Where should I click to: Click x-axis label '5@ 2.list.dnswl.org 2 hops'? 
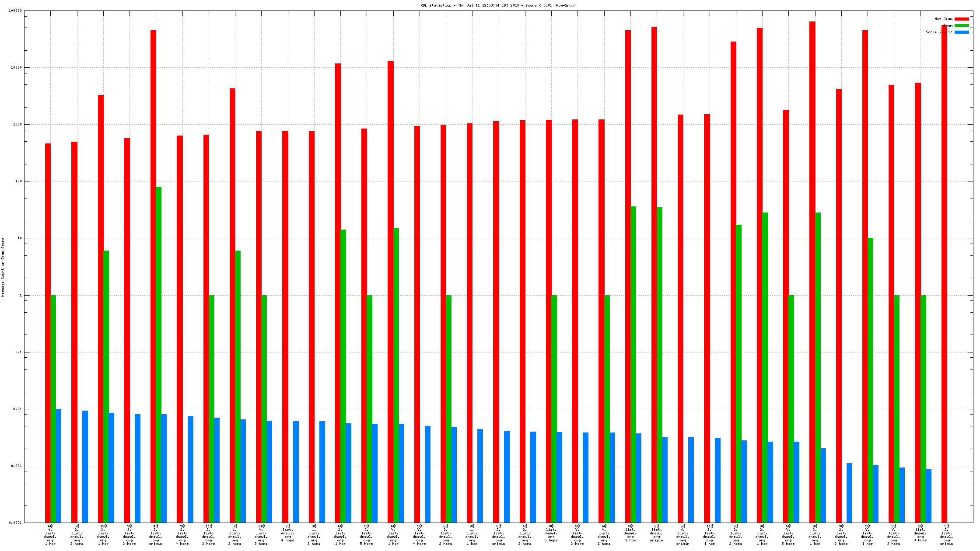[x=77, y=535]
